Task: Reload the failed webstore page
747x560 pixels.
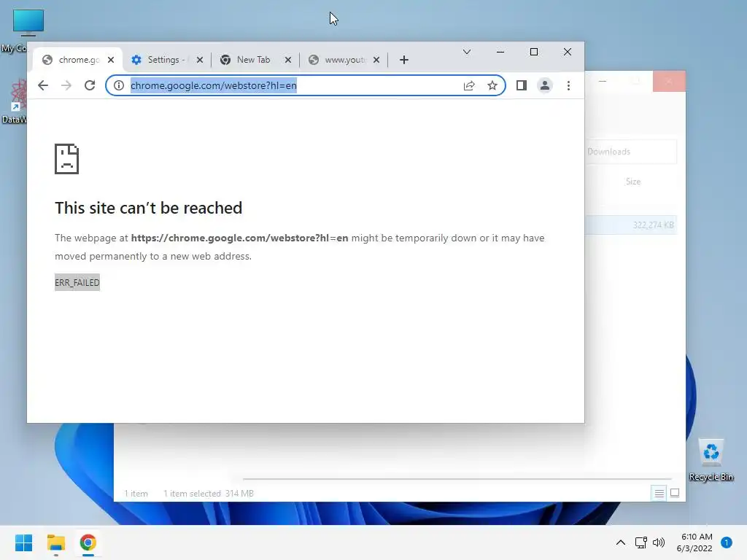Action: tap(90, 85)
